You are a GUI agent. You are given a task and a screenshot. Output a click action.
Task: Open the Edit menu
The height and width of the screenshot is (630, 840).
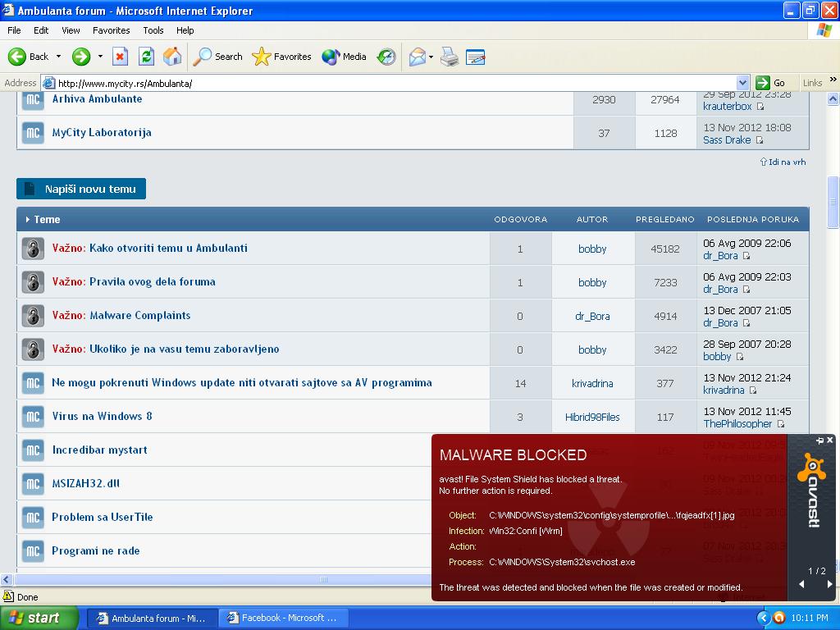click(41, 30)
